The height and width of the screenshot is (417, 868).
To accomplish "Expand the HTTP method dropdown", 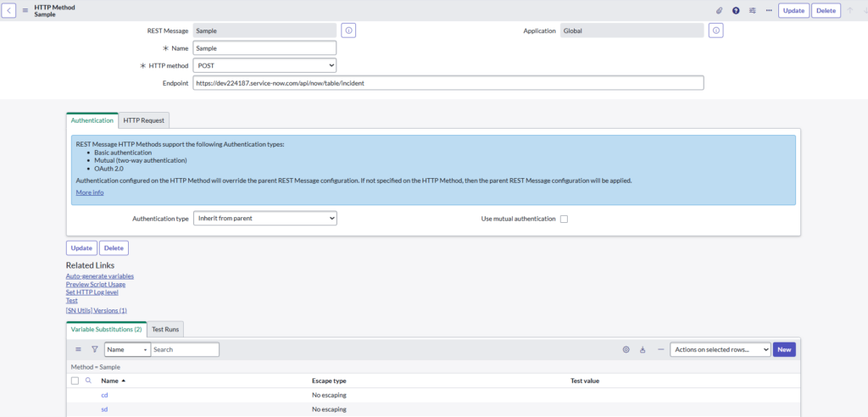I will point(264,65).
